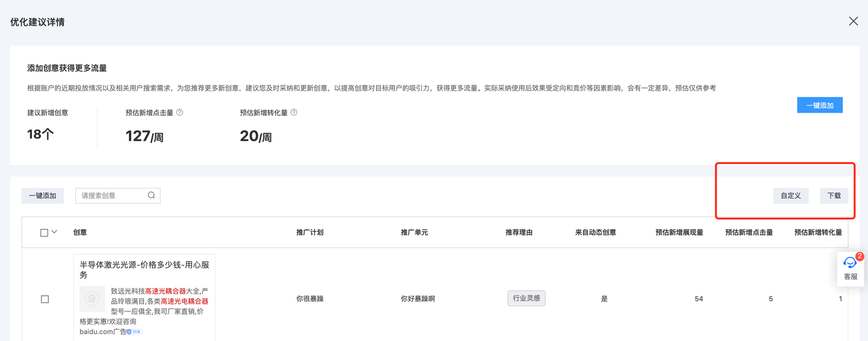
Task: Close the 优化建议详情 panel
Action: pyautogui.click(x=853, y=21)
